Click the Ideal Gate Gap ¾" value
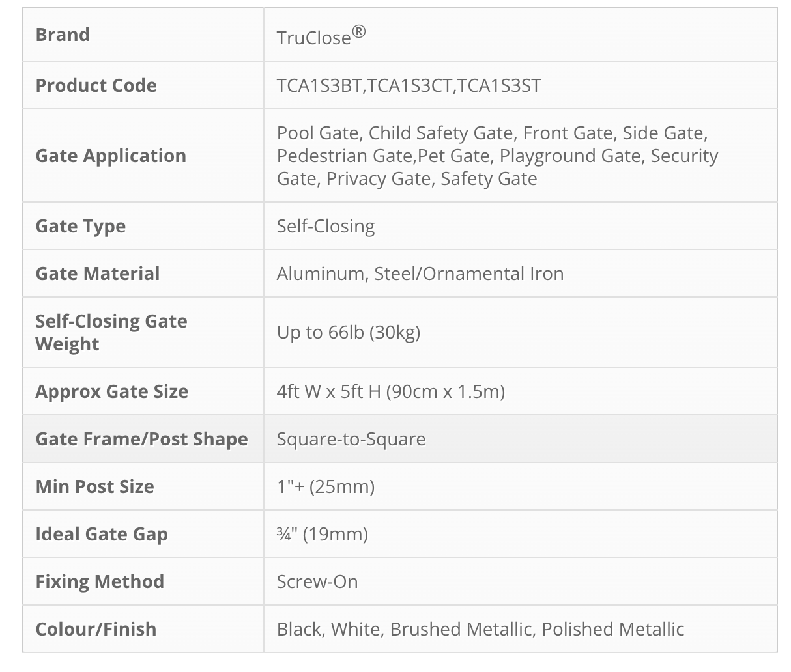The image size is (791, 672). click(323, 534)
